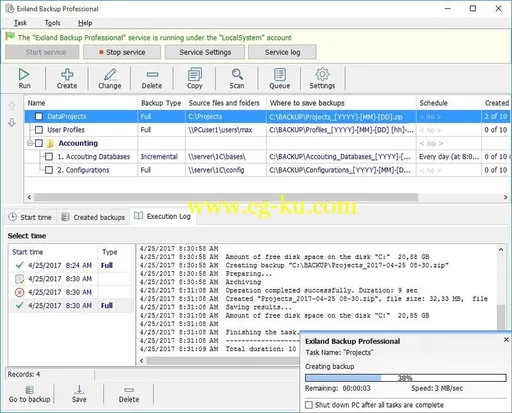Viewport: 512px width, 413px height.
Task: Open the Tools menu
Action: tap(53, 23)
